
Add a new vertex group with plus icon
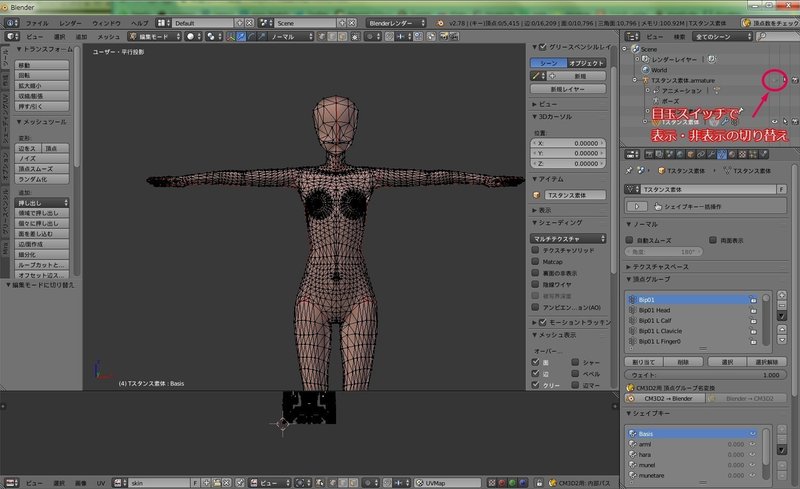(x=783, y=297)
